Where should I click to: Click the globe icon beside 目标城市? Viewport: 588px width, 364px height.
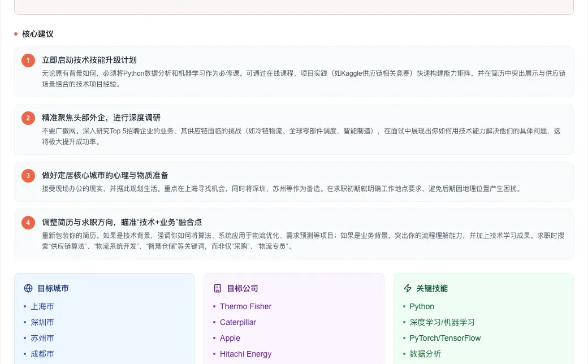click(x=28, y=288)
